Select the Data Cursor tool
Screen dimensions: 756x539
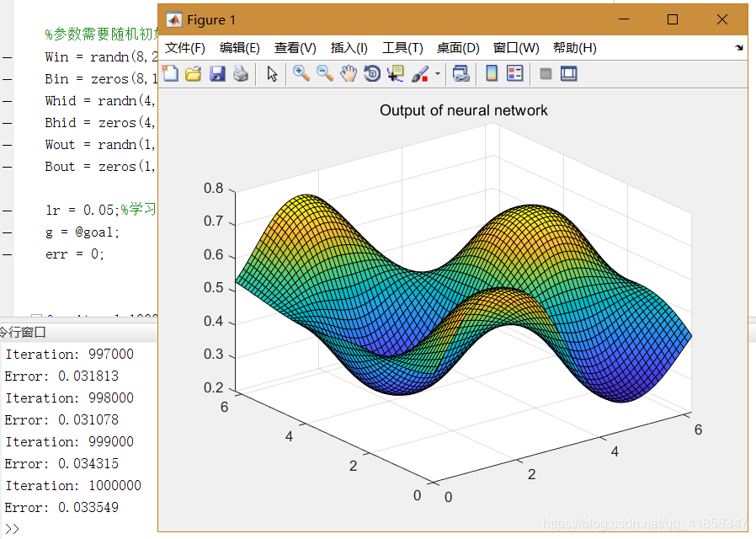(396, 74)
